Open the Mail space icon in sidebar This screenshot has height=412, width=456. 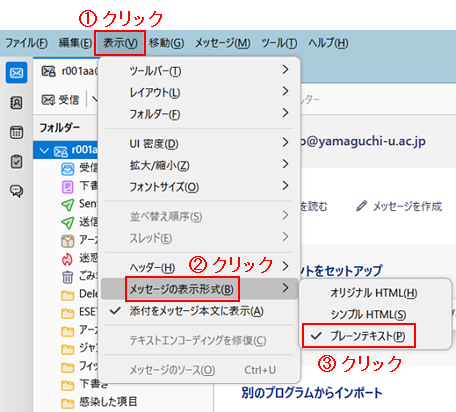pyautogui.click(x=16, y=73)
